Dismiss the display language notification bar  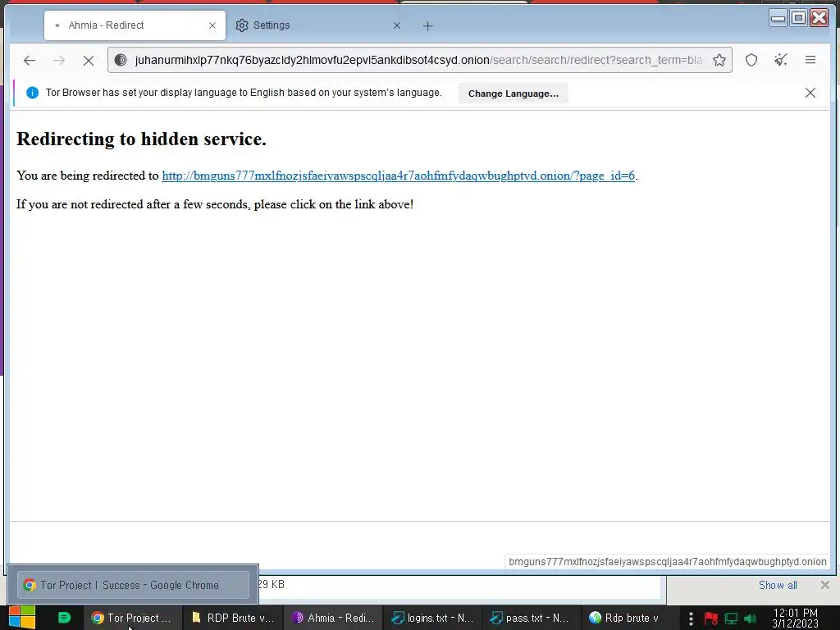[810, 93]
